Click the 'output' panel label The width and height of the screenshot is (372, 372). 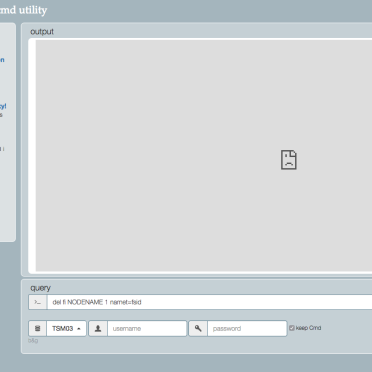42,32
